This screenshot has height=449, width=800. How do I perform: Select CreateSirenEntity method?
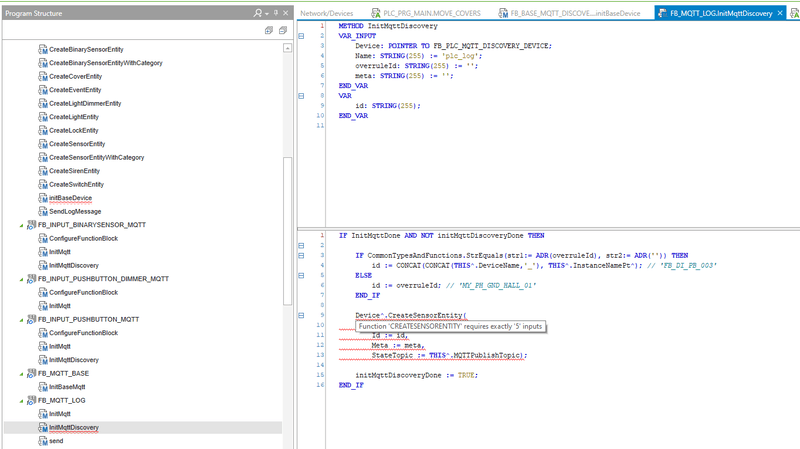(x=74, y=171)
